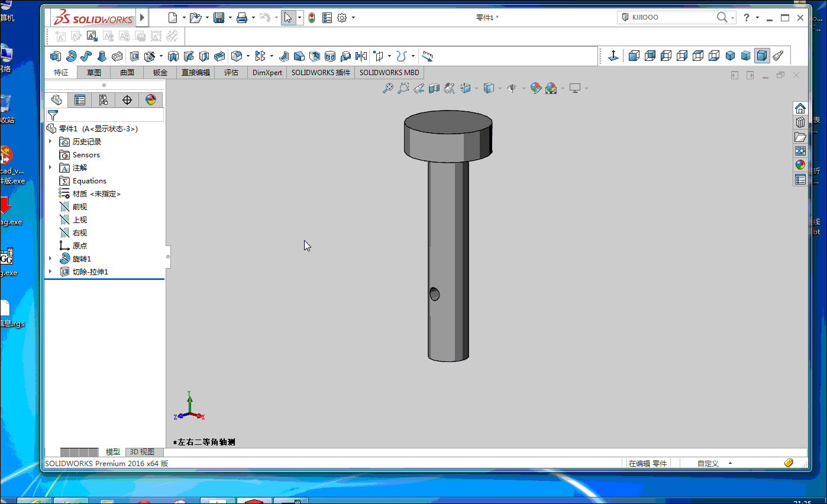The height and width of the screenshot is (504, 827).
Task: Click the 自定义 units status bar button
Action: (708, 464)
